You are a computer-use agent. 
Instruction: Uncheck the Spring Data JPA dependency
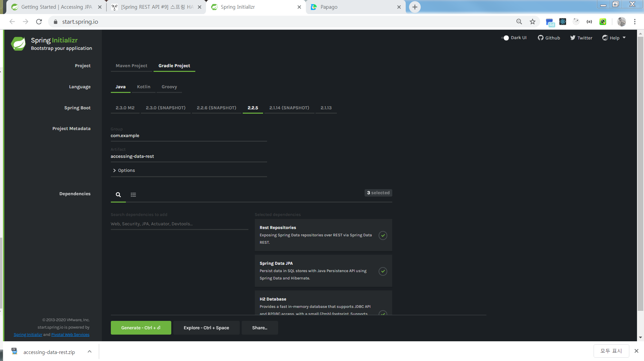(x=383, y=271)
